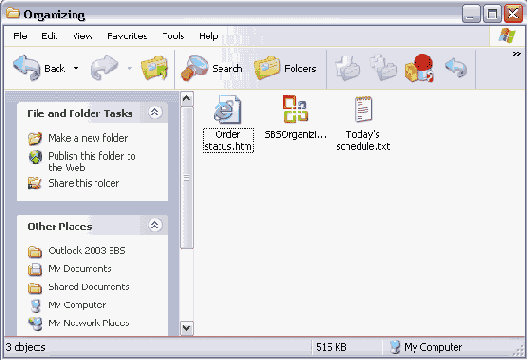Collapse the Other Places panel

[x=155, y=225]
